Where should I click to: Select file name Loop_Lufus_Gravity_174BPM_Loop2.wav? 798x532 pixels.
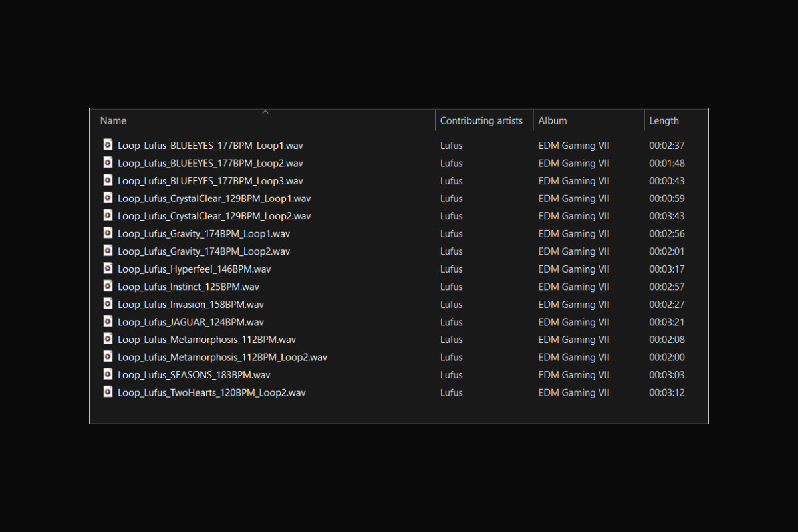point(203,251)
